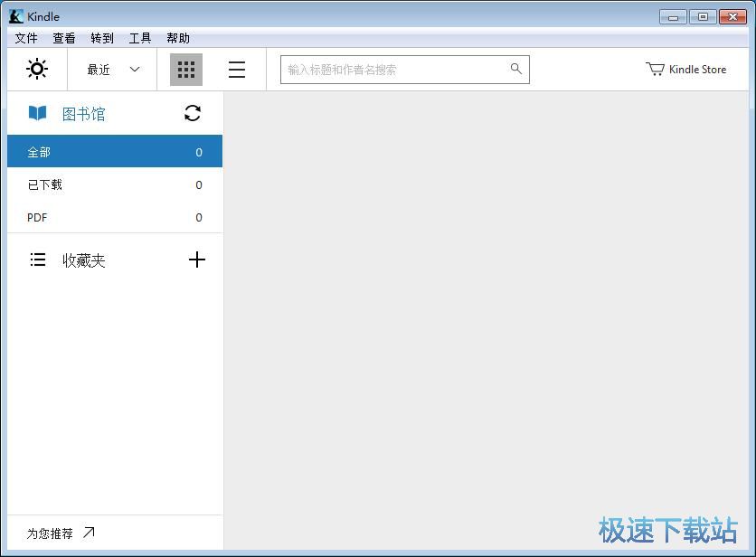Open the 工具 menu
Image resolution: width=756 pixels, height=557 pixels.
coord(139,38)
